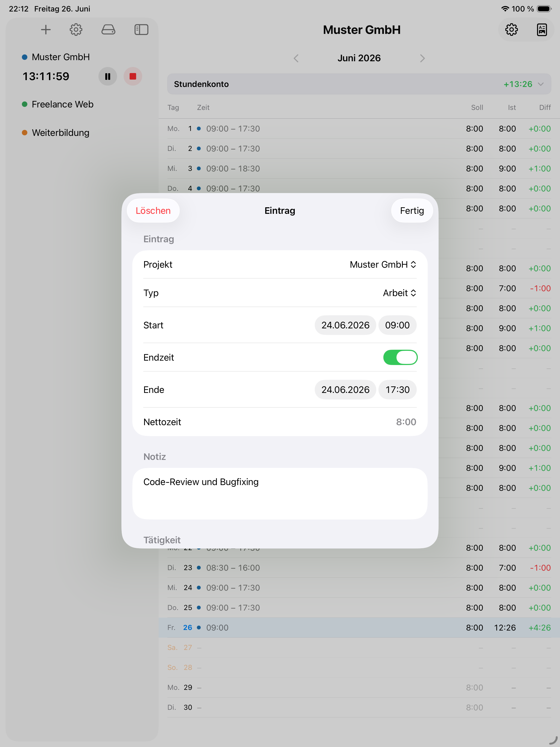Select Weiterbildung project in sidebar
The width and height of the screenshot is (560, 747).
(56, 133)
